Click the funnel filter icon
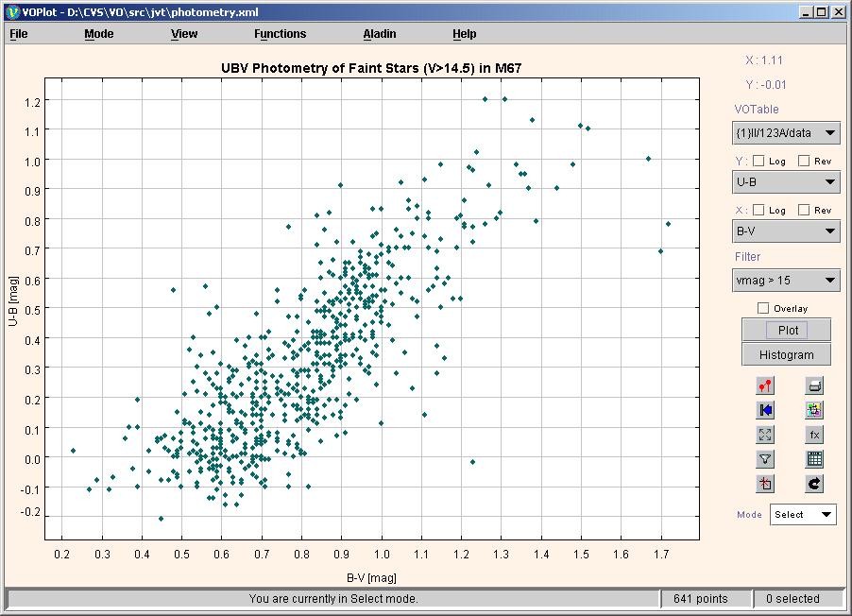Screen dimensions: 852x616 pyautogui.click(x=765, y=459)
